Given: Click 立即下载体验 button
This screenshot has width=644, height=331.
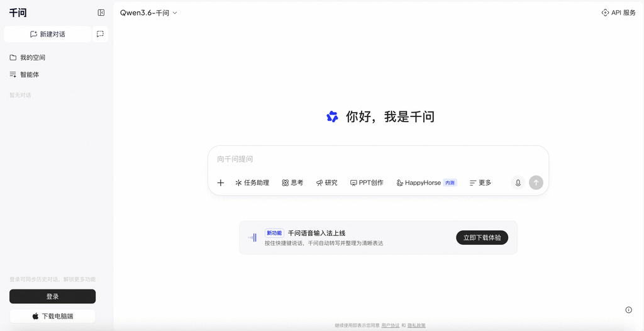Looking at the screenshot, I should point(482,238).
